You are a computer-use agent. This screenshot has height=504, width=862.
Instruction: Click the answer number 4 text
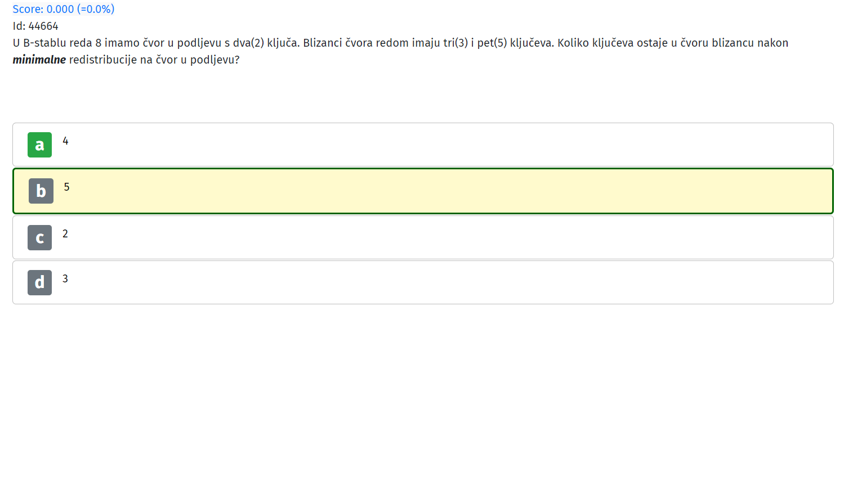point(65,141)
